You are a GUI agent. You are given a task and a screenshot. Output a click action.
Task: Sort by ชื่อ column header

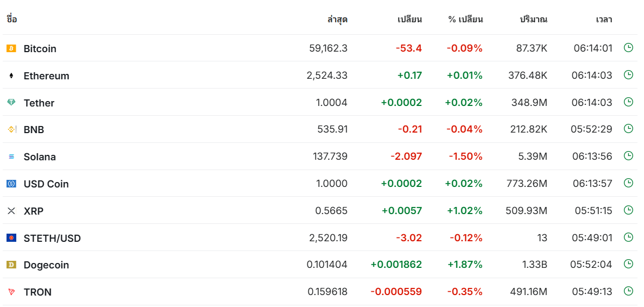tap(12, 20)
